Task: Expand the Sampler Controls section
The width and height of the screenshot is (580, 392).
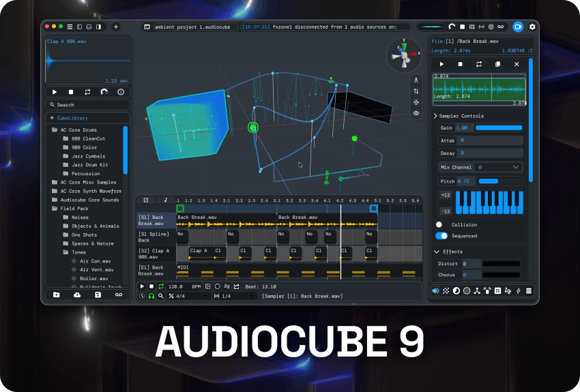Action: click(x=459, y=116)
